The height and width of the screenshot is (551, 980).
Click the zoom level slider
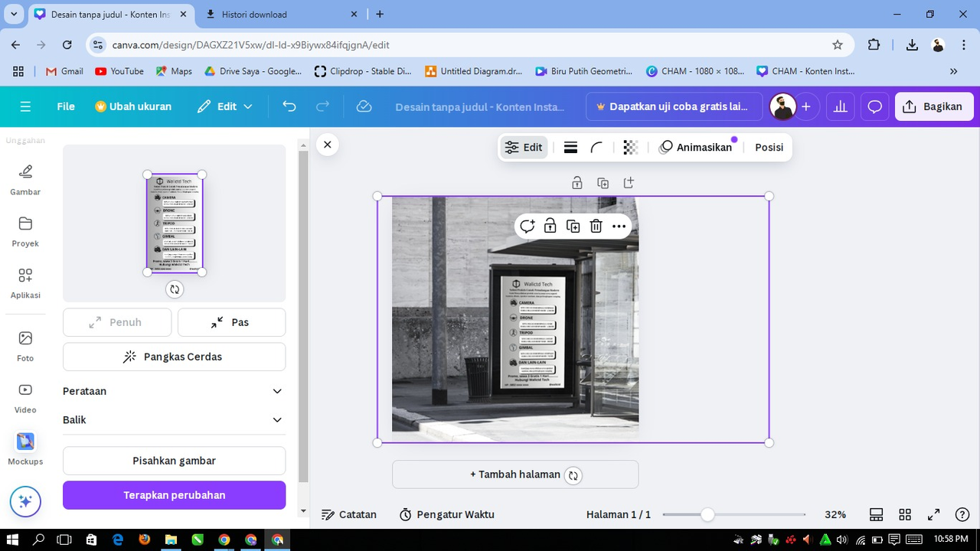(x=734, y=514)
